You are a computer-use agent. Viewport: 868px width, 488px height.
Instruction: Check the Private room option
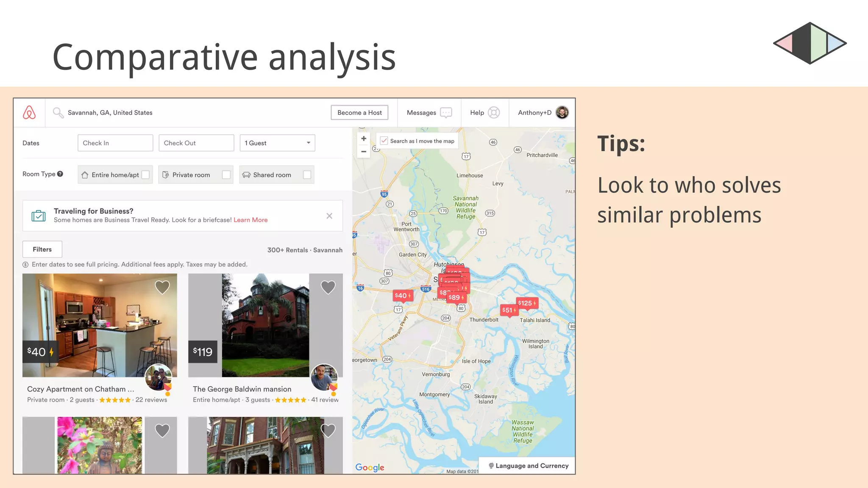pyautogui.click(x=226, y=175)
